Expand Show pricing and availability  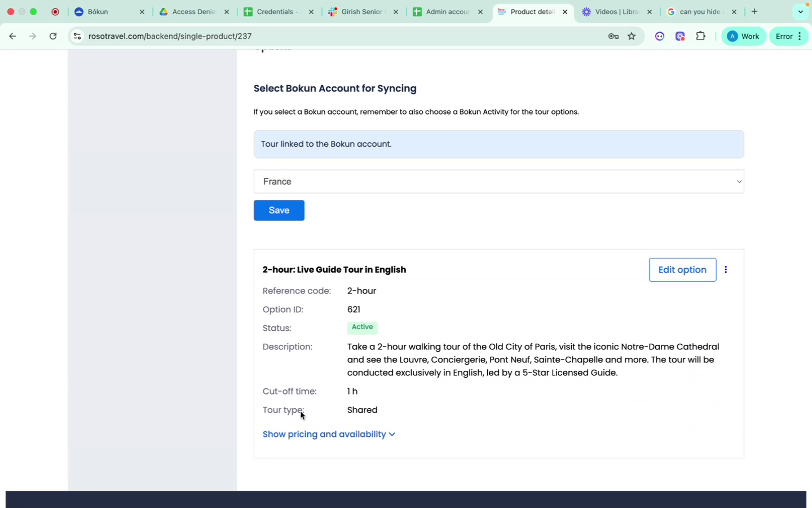click(x=329, y=434)
